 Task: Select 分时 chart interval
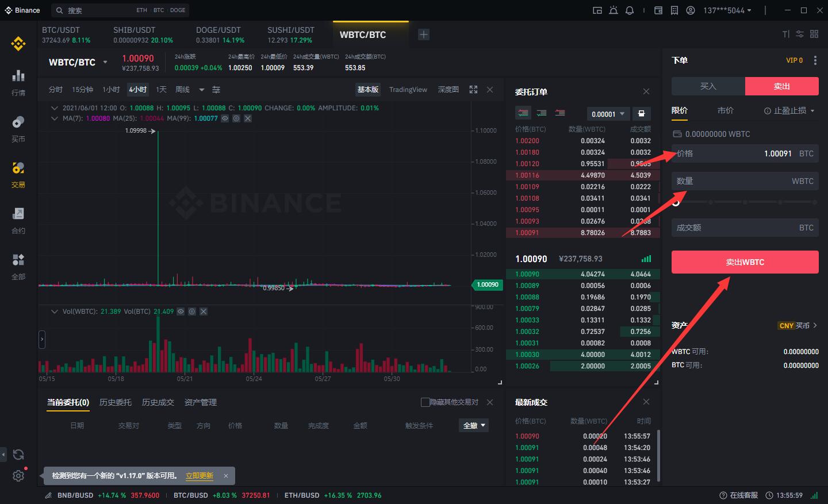(56, 90)
